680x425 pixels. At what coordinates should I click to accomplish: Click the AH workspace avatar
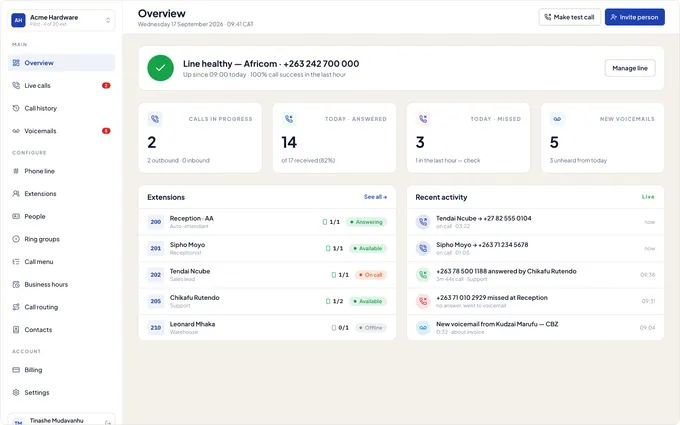18,20
